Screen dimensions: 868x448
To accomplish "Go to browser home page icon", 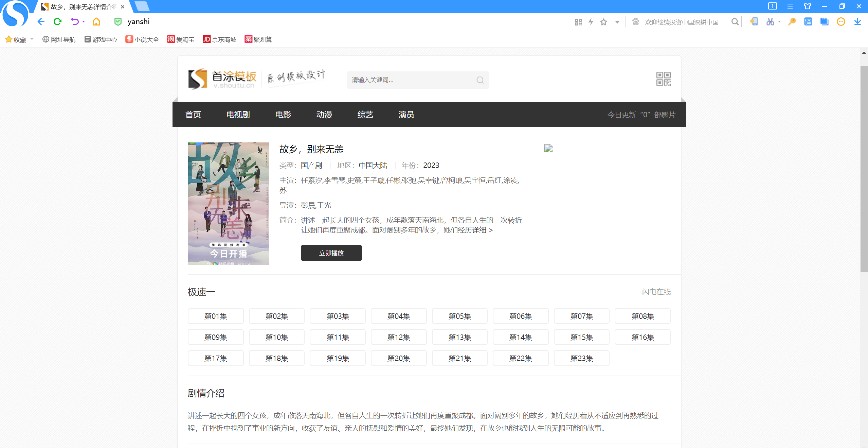I will click(96, 22).
